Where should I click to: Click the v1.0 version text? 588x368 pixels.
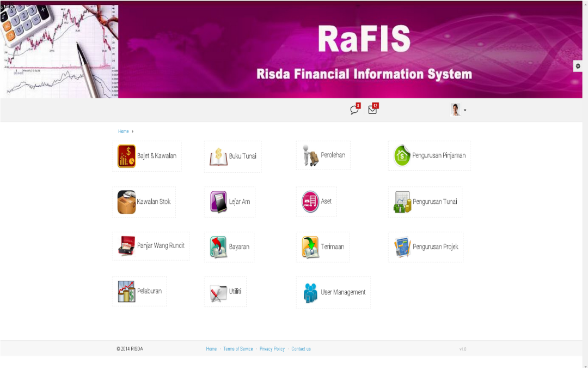(463, 349)
